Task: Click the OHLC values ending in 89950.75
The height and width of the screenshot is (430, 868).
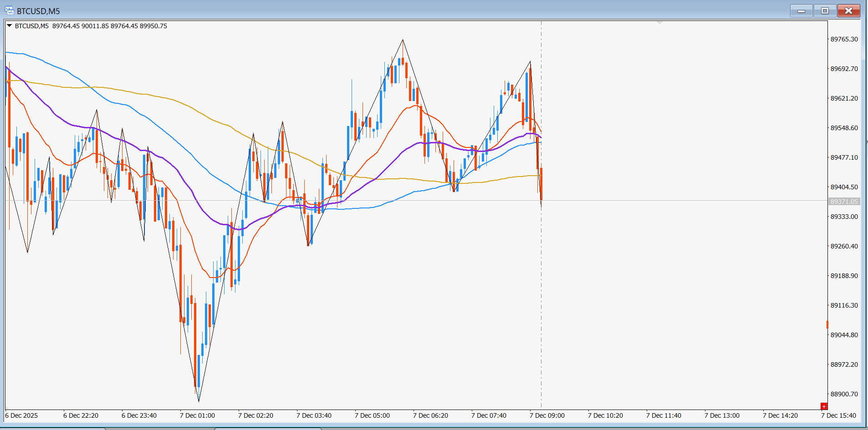Action: 110,26
